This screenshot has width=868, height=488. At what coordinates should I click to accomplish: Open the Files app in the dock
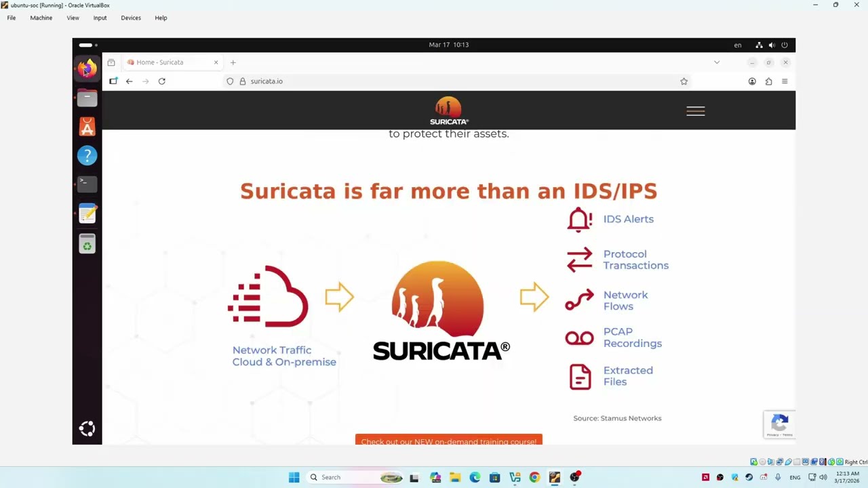[87, 98]
